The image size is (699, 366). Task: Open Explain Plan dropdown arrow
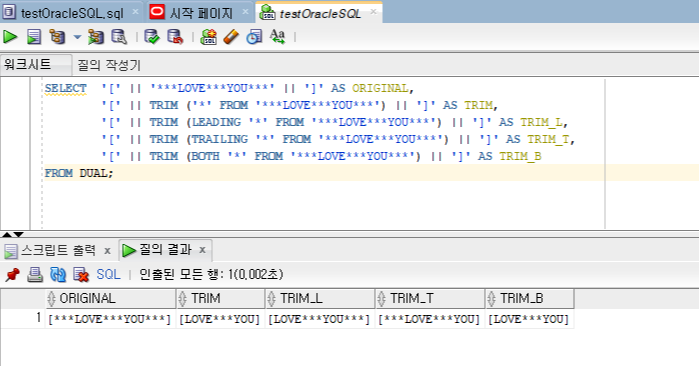pyautogui.click(x=77, y=37)
